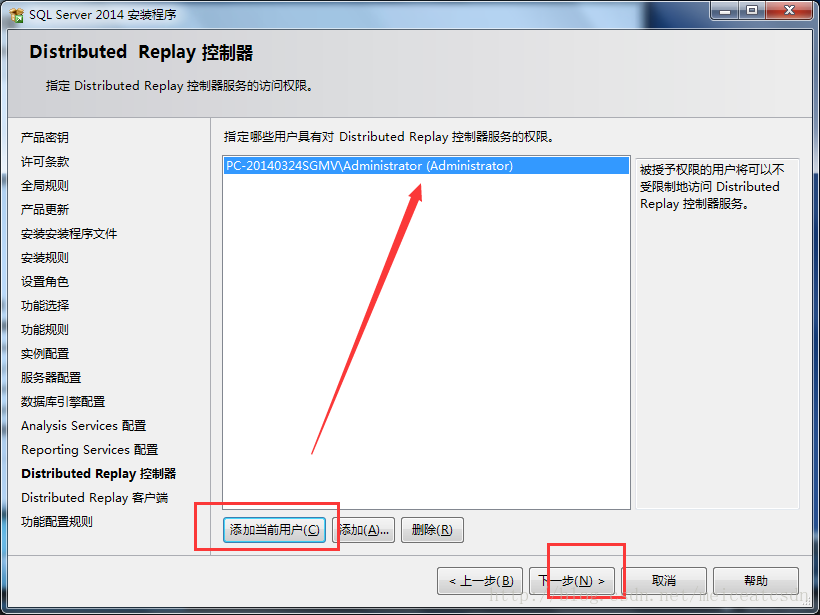The height and width of the screenshot is (615, 820).
Task: Open the 添加(A)... user dialog
Action: click(363, 530)
